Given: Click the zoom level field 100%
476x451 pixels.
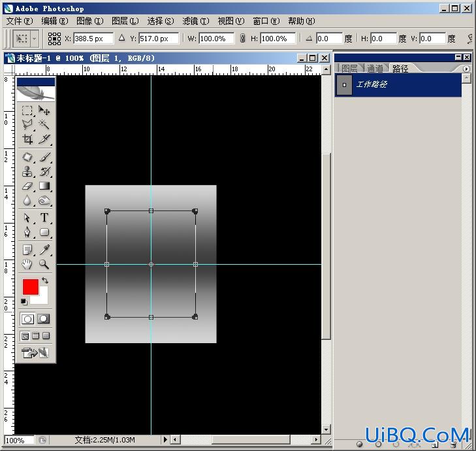Looking at the screenshot, I should [x=19, y=440].
